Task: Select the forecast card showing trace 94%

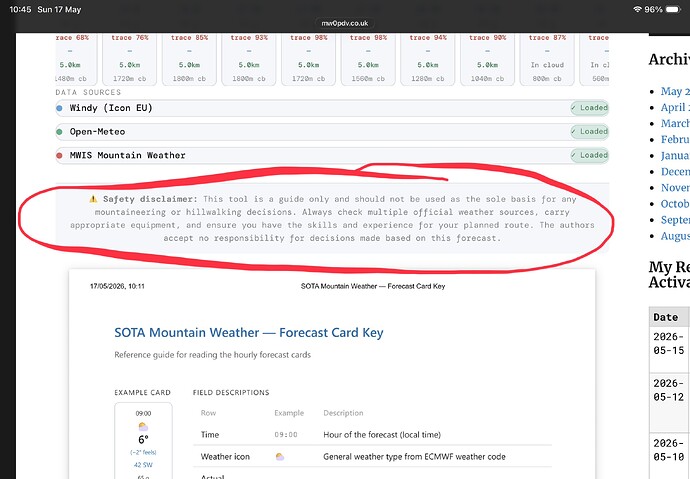Action: [428, 59]
